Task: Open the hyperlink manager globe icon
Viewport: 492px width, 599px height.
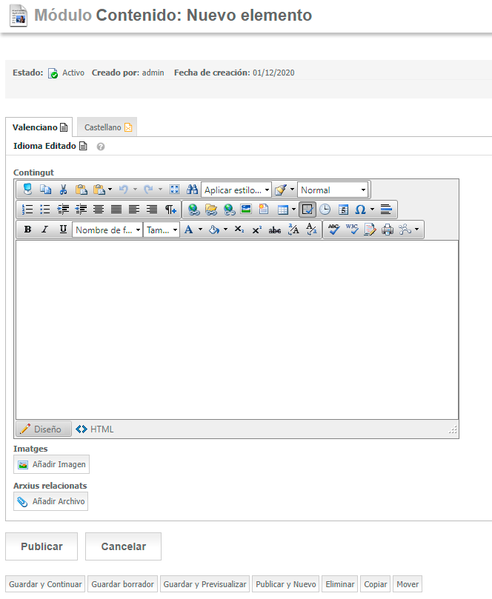Action: click(x=194, y=209)
